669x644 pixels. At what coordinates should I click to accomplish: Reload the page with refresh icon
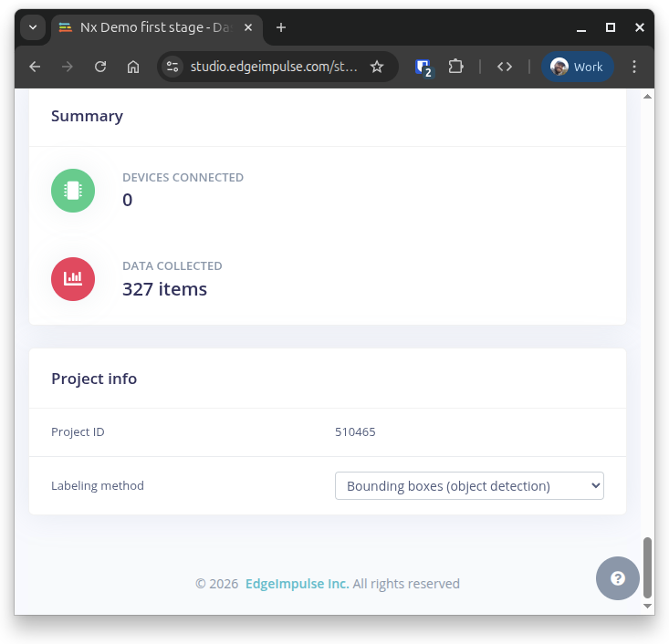coord(100,67)
